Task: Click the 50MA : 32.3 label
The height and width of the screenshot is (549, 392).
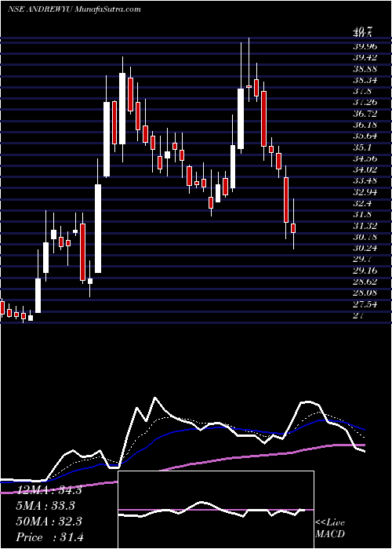Action: pos(49,521)
